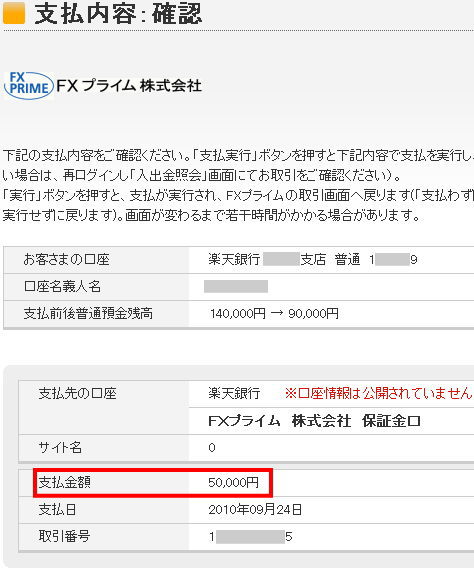
Task: Click the 口座名義人名 label
Action: click(62, 287)
